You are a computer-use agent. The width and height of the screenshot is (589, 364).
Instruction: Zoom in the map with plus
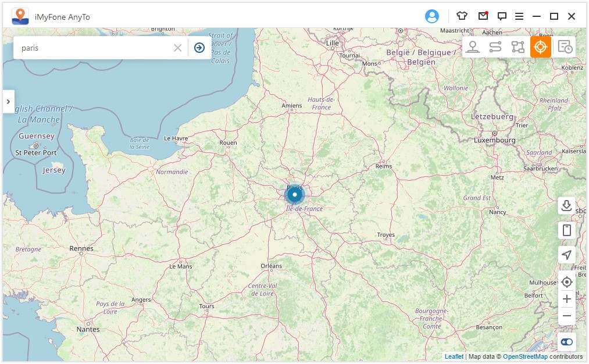click(566, 299)
